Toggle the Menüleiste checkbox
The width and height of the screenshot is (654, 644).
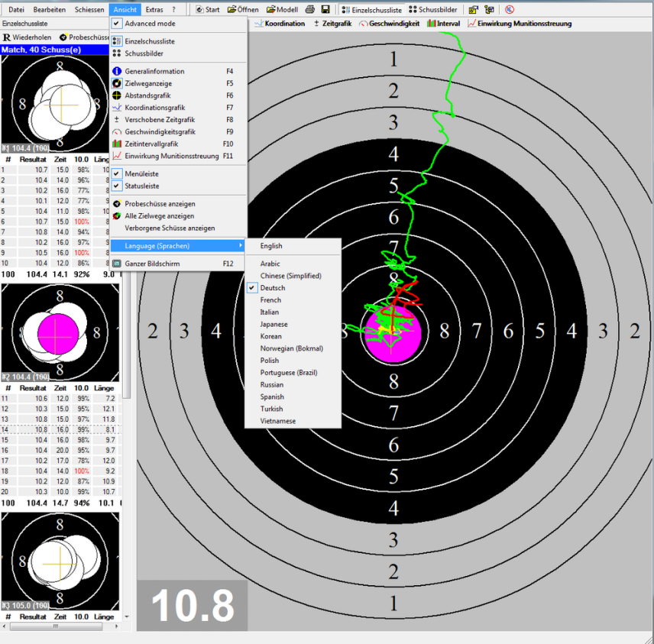coord(141,173)
